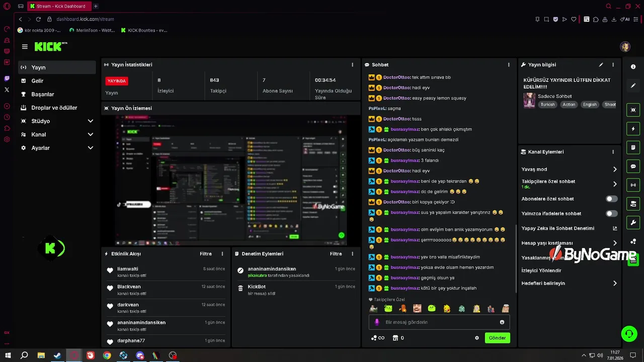Click the channel points infinity icon
The height and width of the screenshot is (362, 644).
coord(378,338)
